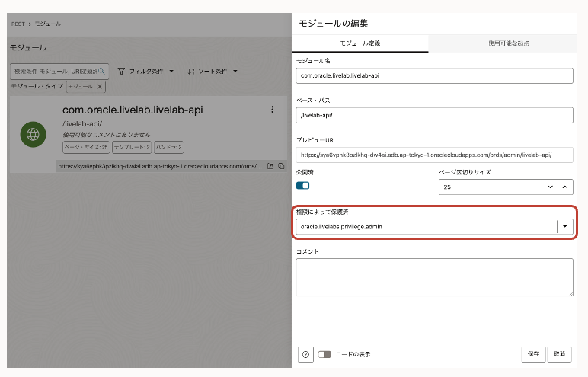Increase pagination size with up chevron
588x377 pixels.
[x=564, y=187]
